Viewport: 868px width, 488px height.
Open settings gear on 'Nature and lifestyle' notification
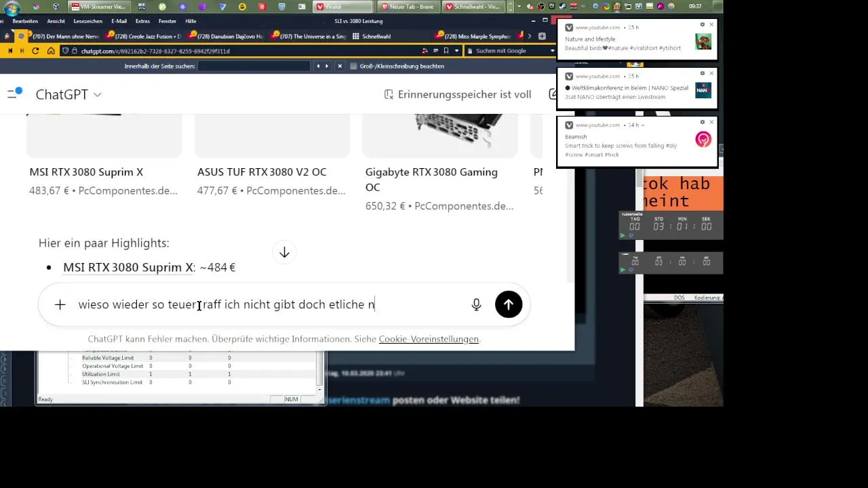(x=703, y=24)
